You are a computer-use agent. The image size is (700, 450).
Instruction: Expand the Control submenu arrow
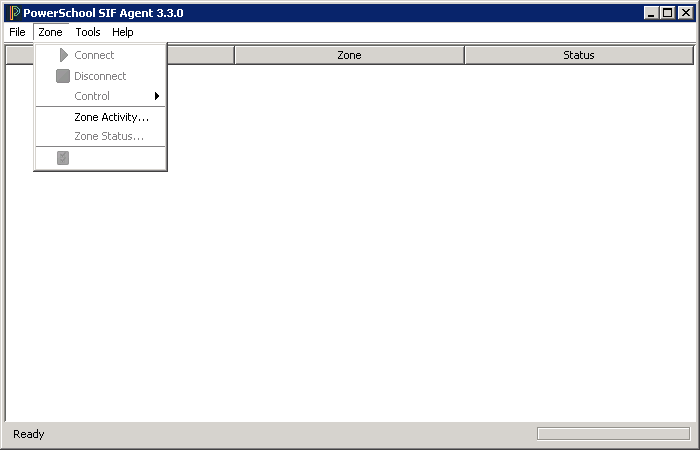click(157, 96)
